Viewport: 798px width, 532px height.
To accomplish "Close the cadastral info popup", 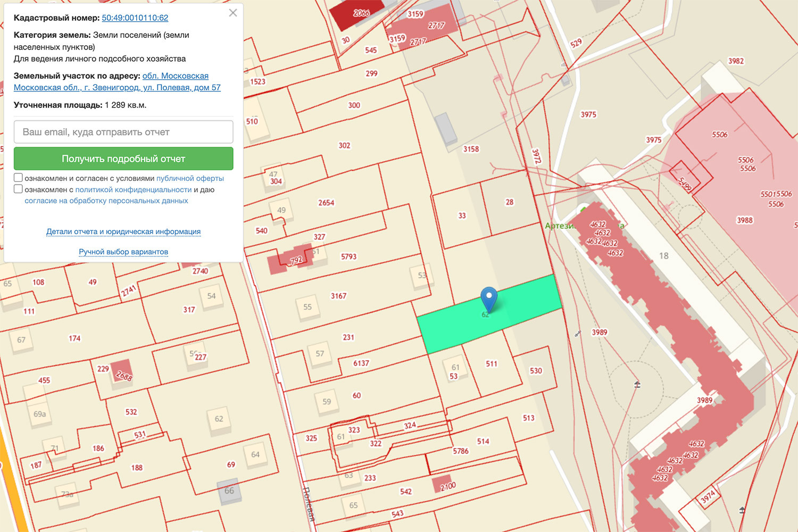I will 233,13.
